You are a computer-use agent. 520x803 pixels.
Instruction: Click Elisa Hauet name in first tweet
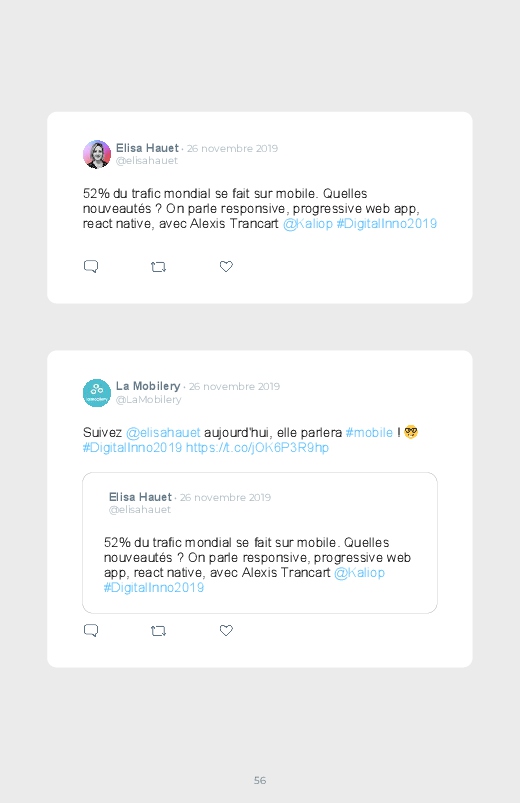point(147,148)
